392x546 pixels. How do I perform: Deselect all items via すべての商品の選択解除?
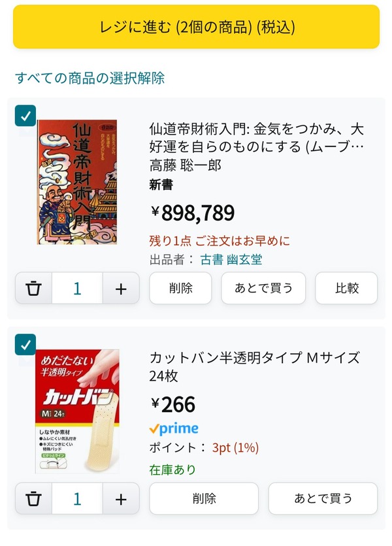pyautogui.click(x=90, y=78)
